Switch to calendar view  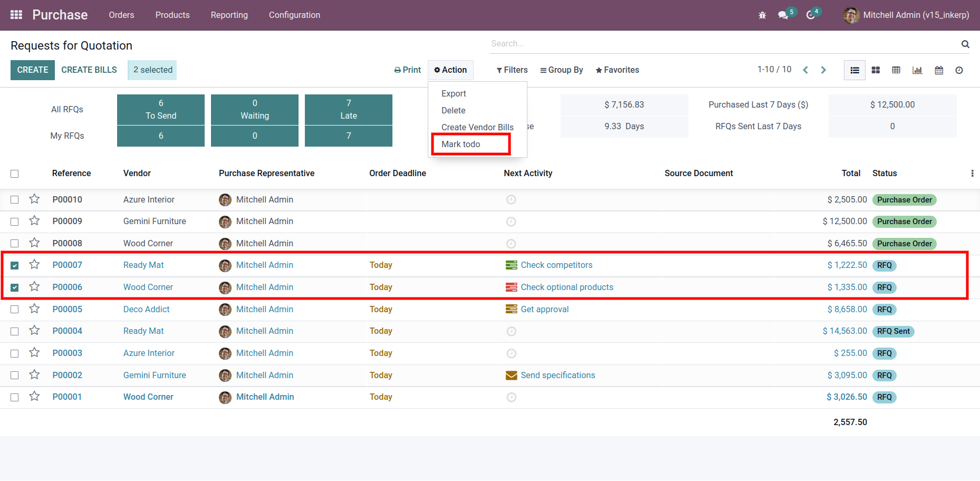[939, 70]
